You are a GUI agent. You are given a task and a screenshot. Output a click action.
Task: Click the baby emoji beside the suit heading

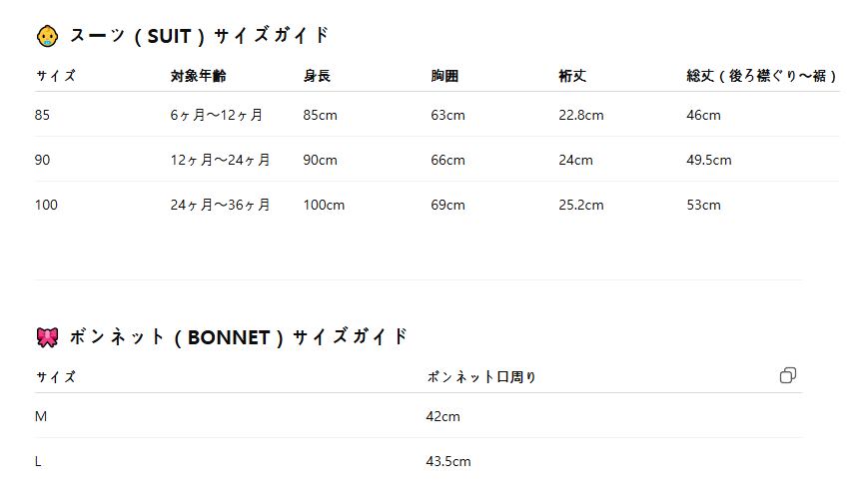click(47, 36)
